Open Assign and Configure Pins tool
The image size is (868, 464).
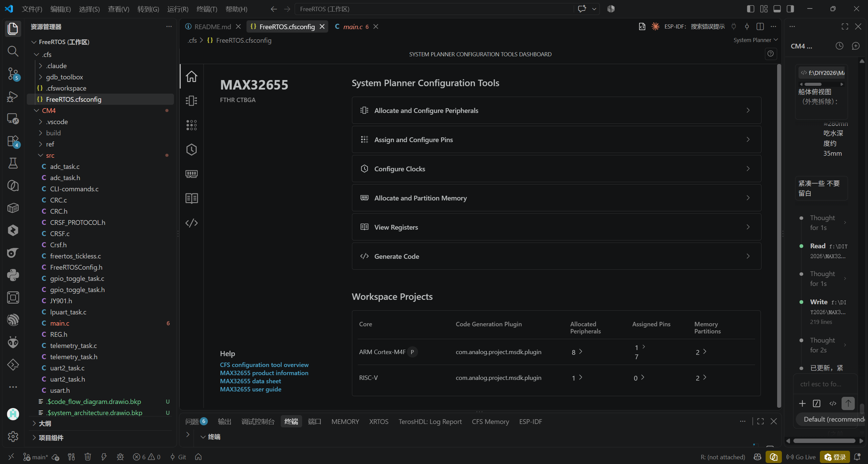(x=556, y=139)
